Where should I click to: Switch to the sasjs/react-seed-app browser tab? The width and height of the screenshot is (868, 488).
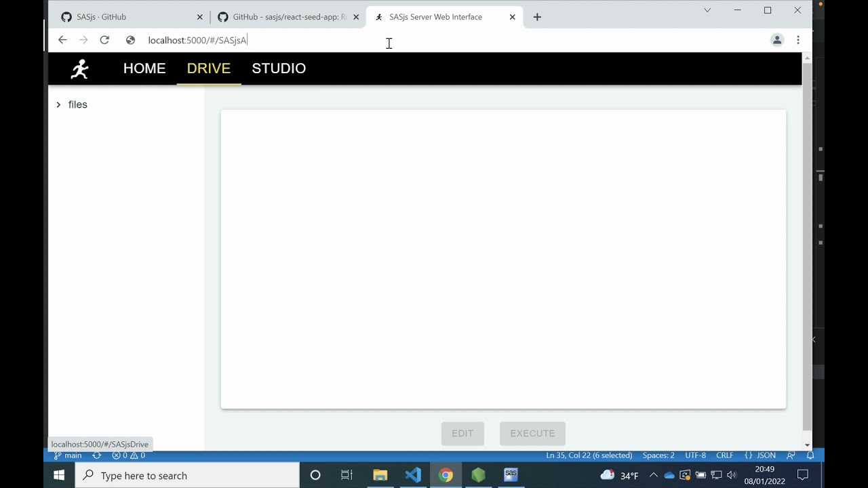pos(288,17)
